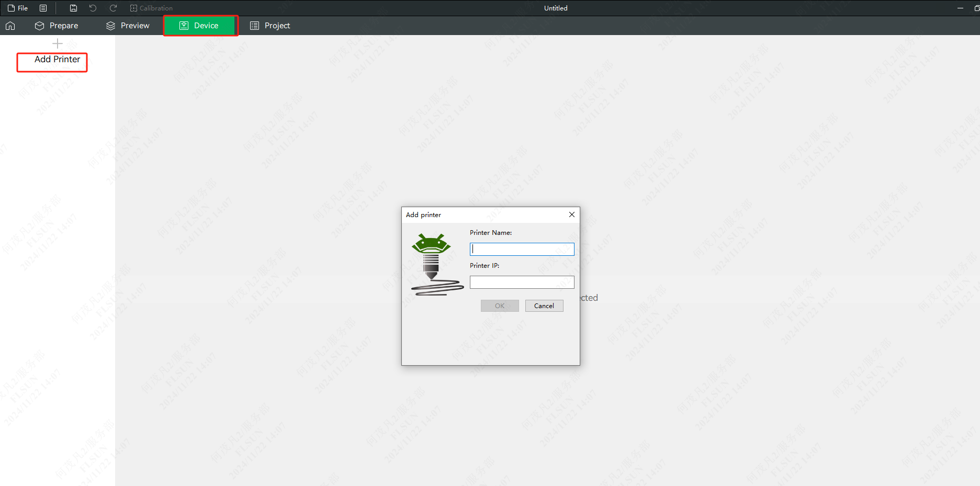Click the Untitled window title text
This screenshot has width=980, height=486.
[x=556, y=8]
